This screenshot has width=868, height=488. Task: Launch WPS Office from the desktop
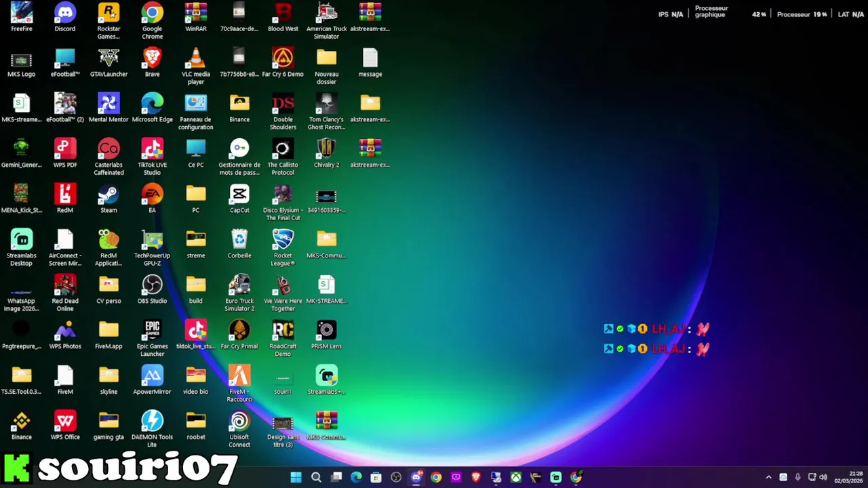click(x=65, y=426)
